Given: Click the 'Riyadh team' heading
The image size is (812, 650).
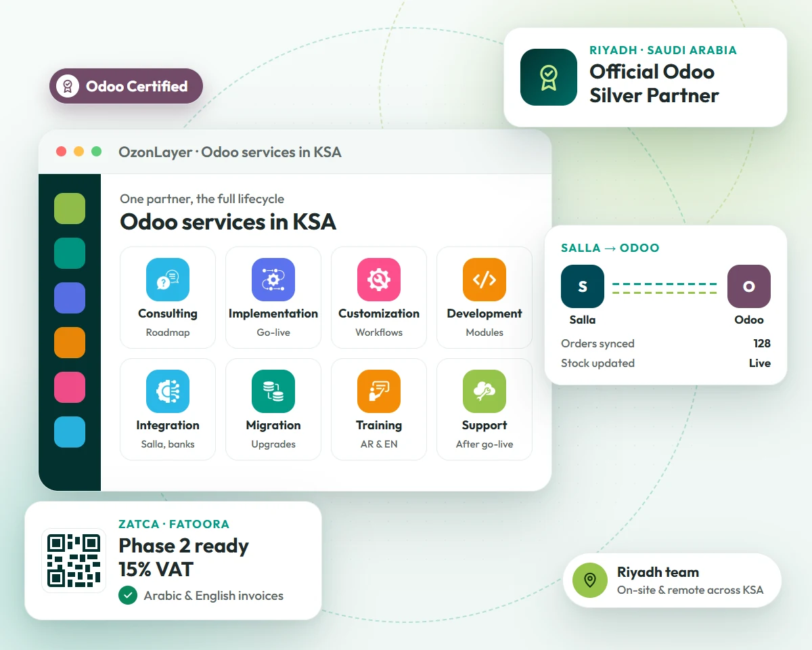Looking at the screenshot, I should tap(658, 572).
